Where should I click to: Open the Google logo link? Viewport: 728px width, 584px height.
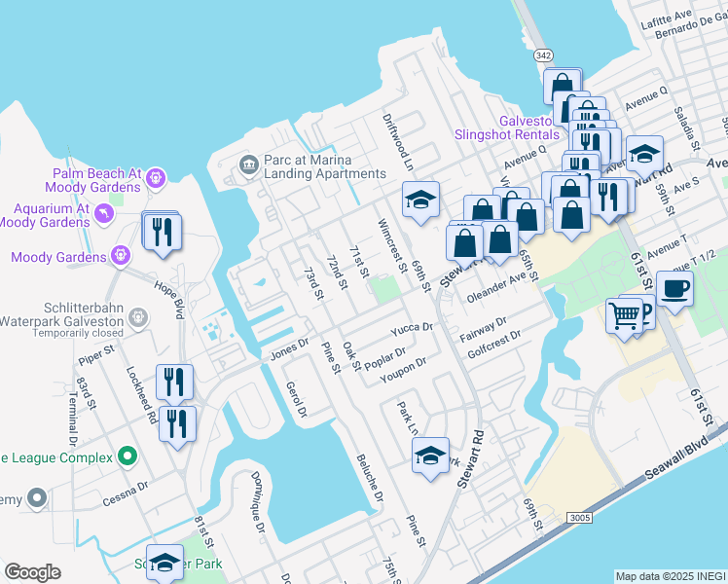33,572
